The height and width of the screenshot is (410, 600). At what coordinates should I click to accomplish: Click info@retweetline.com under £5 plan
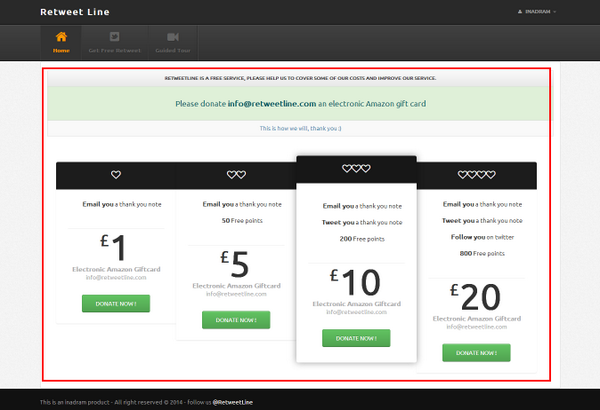click(236, 294)
